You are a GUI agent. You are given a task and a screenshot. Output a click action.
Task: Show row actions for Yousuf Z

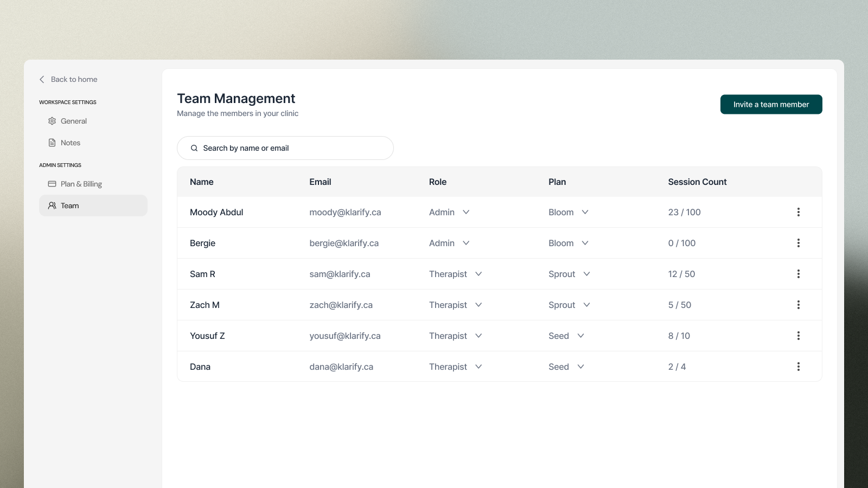click(798, 336)
